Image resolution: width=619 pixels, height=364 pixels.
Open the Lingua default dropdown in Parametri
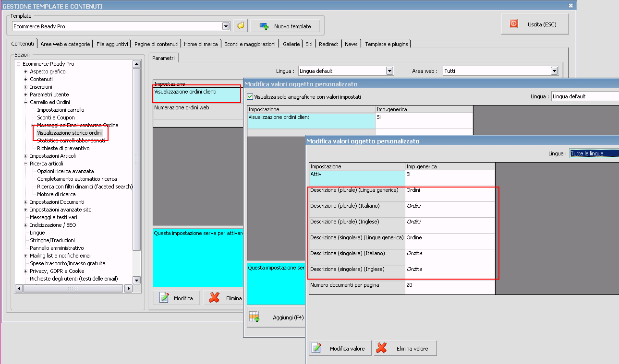(x=389, y=71)
